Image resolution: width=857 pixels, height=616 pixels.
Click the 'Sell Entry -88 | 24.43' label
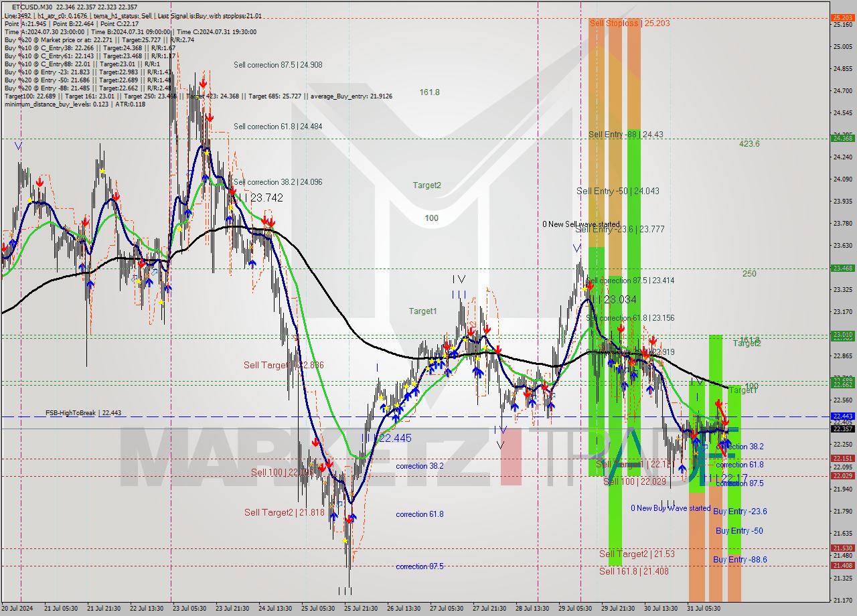pyautogui.click(x=626, y=135)
